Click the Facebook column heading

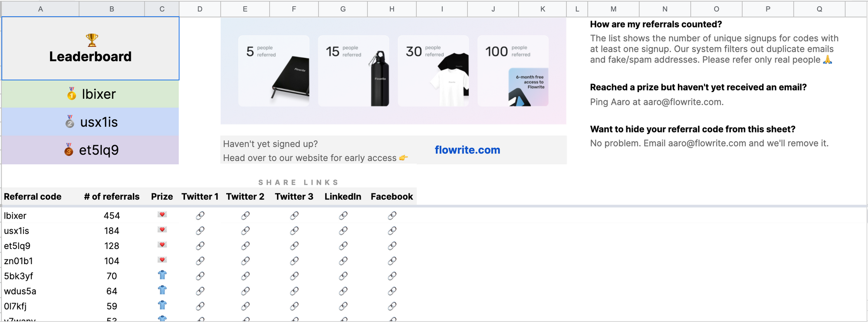point(392,196)
